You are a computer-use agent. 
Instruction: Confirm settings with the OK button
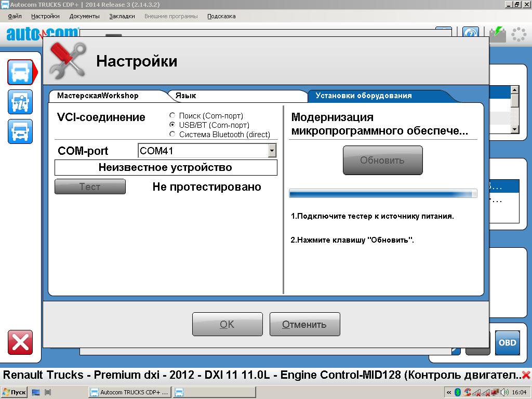228,324
